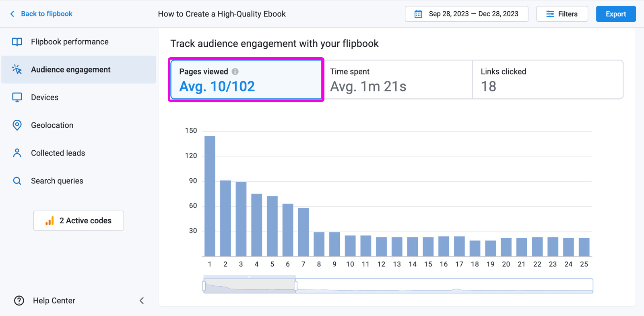Image resolution: width=644 pixels, height=316 pixels.
Task: Click the Export button
Action: point(616,14)
